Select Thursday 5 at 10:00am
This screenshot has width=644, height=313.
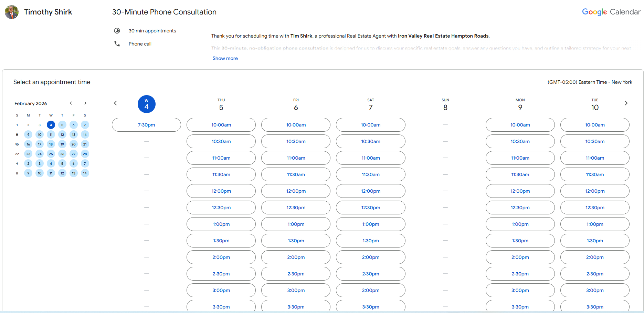pyautogui.click(x=221, y=125)
